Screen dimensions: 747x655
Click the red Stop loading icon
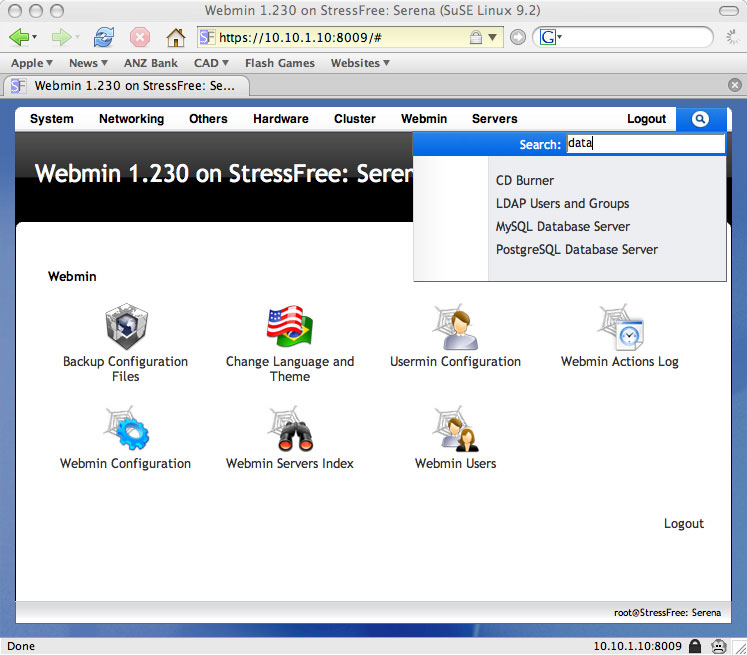[140, 37]
